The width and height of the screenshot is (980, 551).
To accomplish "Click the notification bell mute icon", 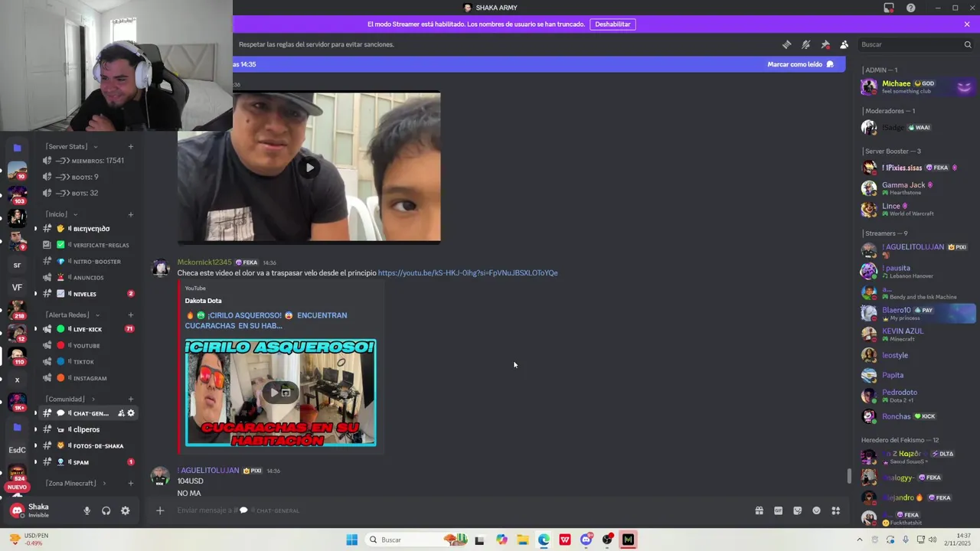I will tap(805, 44).
